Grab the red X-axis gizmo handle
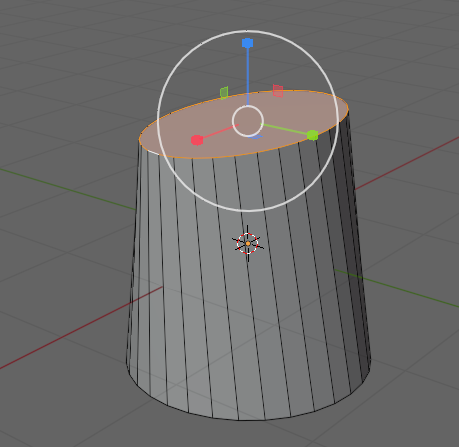459x447 pixels. pos(197,140)
